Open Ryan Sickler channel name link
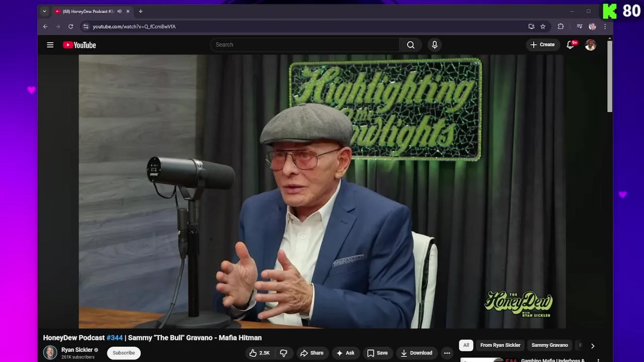This screenshot has width=644, height=362. [x=77, y=350]
